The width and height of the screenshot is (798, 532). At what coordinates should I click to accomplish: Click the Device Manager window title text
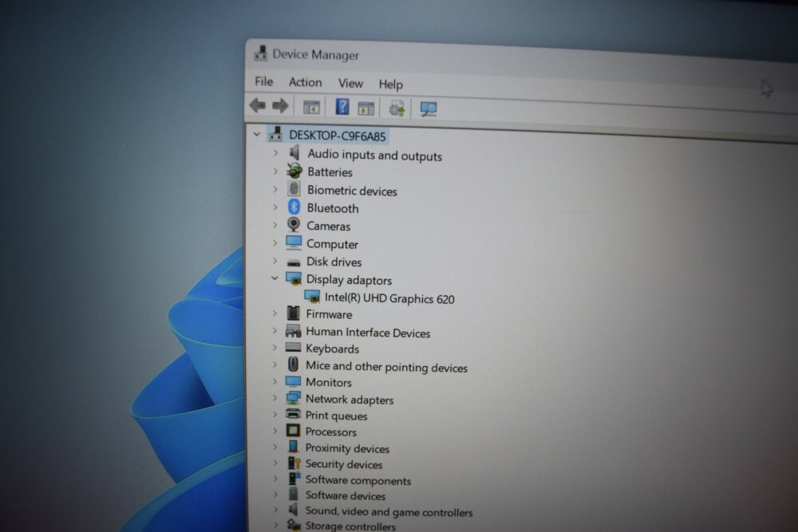click(315, 54)
